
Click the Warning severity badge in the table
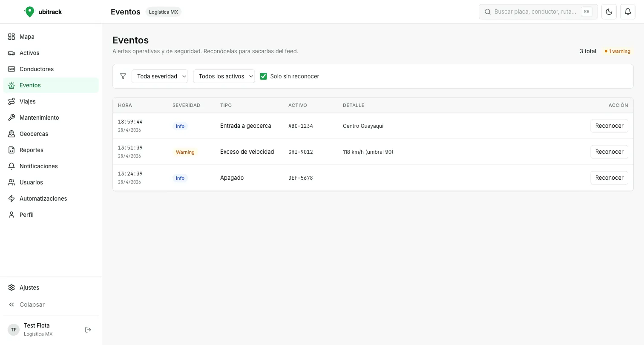(185, 152)
